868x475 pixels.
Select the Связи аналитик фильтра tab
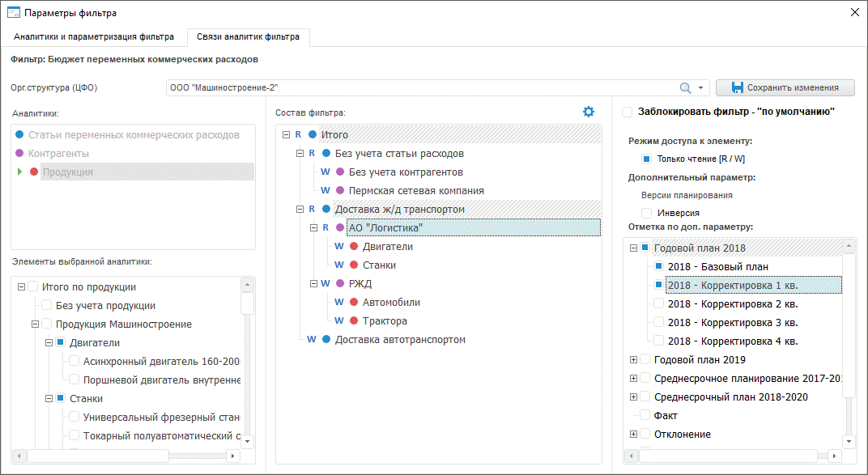247,37
